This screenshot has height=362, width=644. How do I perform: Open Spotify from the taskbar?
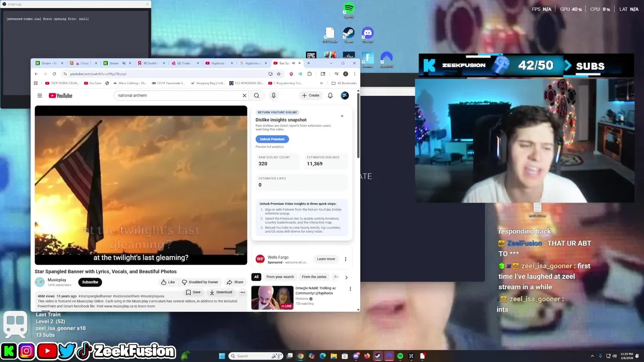click(400, 356)
